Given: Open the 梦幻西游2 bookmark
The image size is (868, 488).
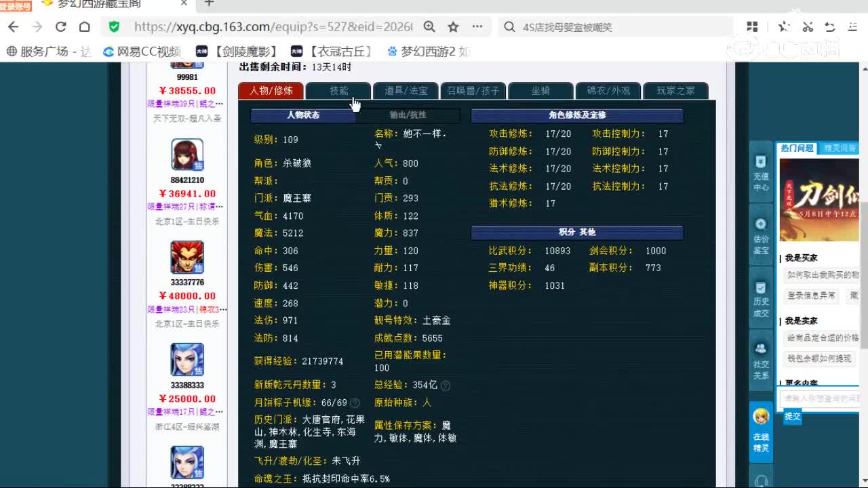Looking at the screenshot, I should [x=429, y=52].
